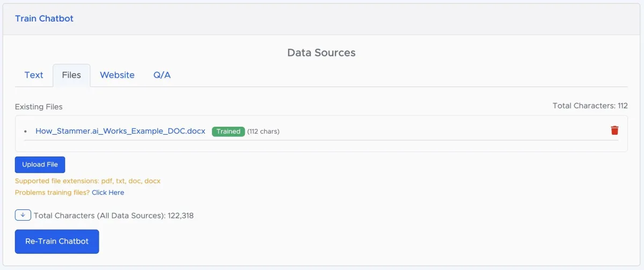644x270 pixels.
Task: Select the Files tab
Action: 71,75
